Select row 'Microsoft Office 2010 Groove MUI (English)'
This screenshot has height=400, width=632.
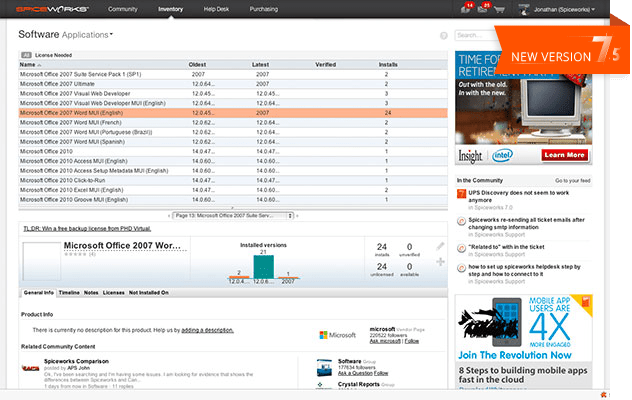(233, 200)
